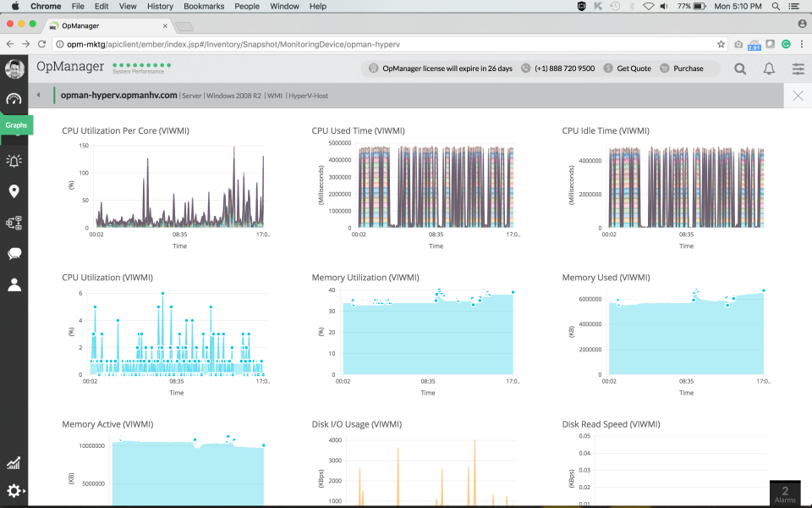Open Alarms bell icon in left sidebar
This screenshot has width=812, height=508.
[14, 160]
